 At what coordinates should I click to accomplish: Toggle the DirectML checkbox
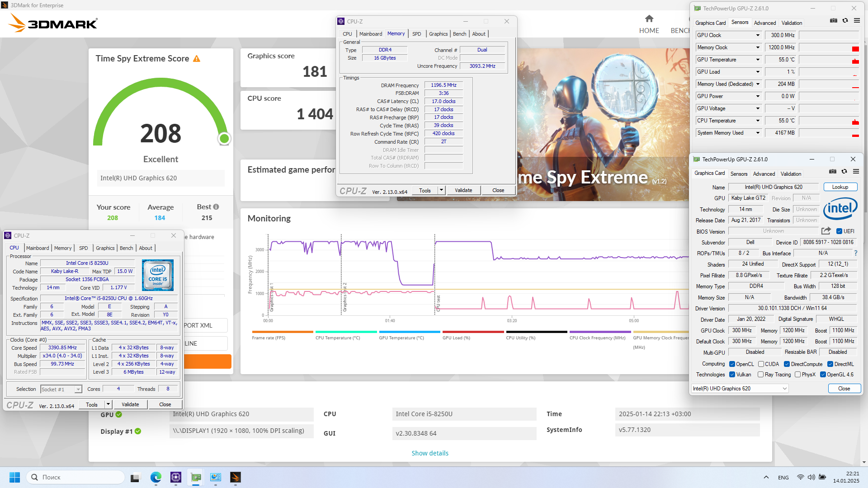pos(830,364)
